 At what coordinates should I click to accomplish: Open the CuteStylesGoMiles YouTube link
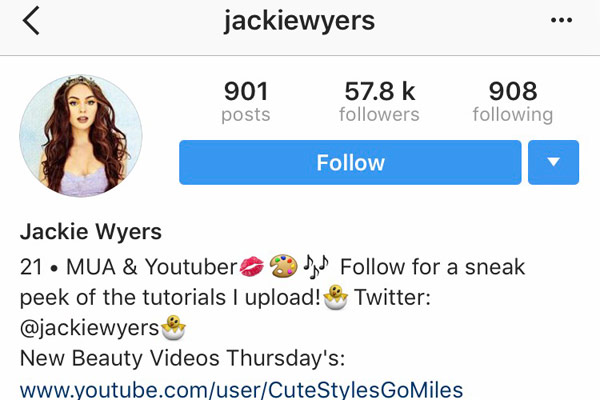[x=241, y=390]
